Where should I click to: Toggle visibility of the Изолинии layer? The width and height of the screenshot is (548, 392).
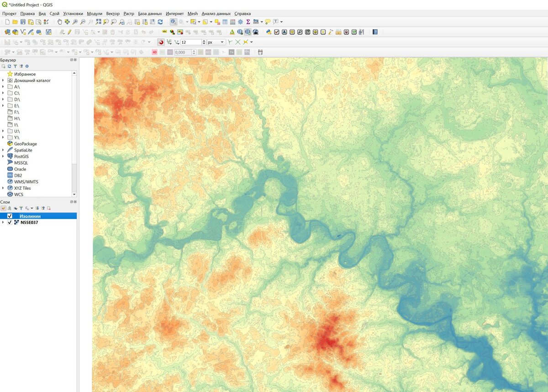pos(10,216)
